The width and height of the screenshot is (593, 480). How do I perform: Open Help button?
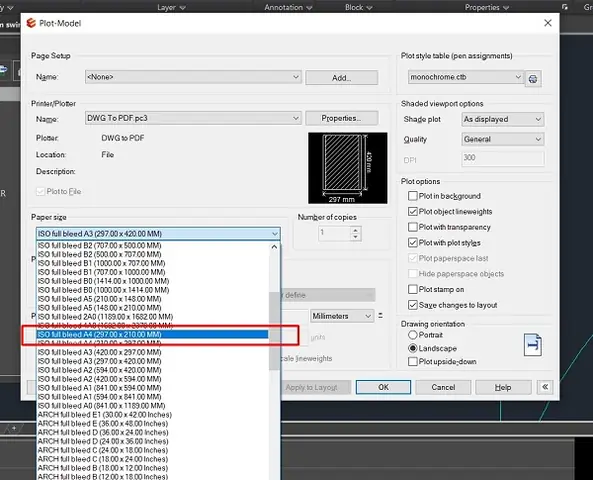tap(503, 387)
